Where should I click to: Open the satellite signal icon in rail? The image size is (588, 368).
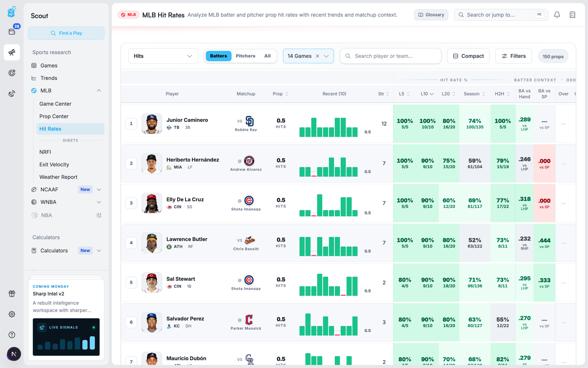pos(12,93)
